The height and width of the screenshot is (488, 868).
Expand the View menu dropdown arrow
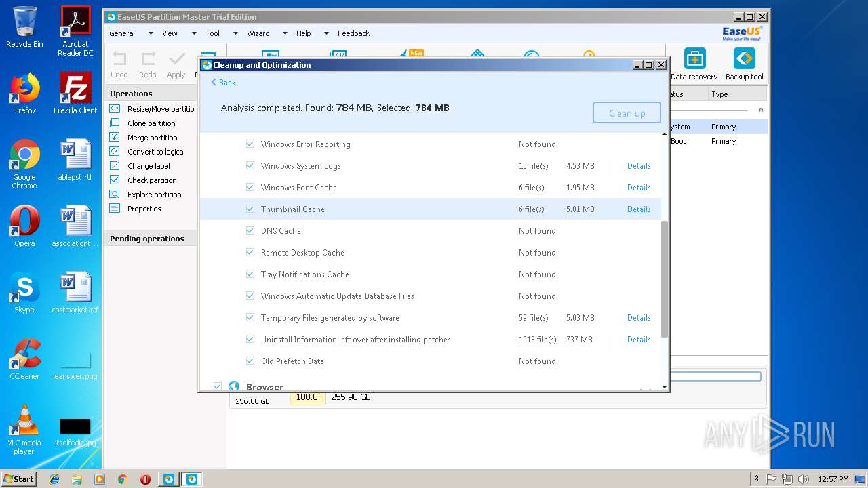tap(194, 33)
